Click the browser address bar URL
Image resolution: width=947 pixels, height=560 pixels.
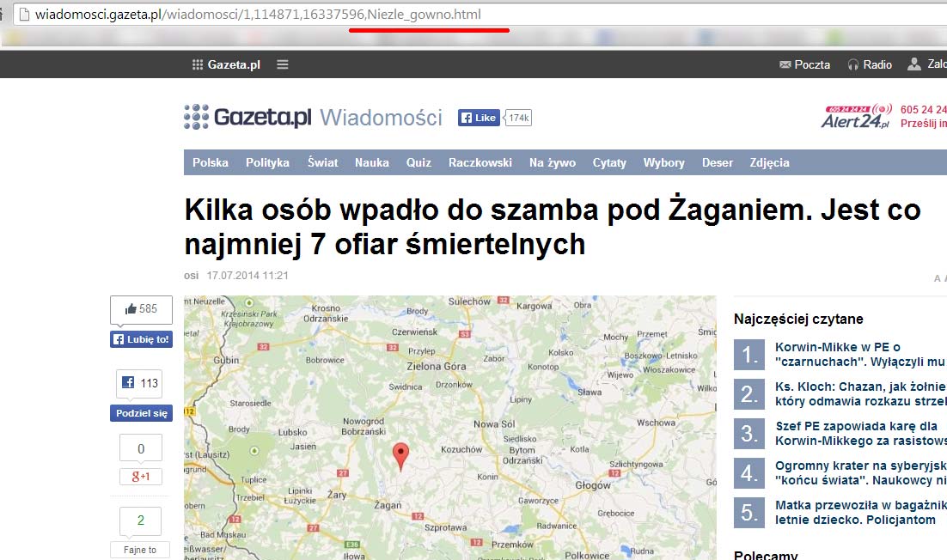(x=258, y=15)
